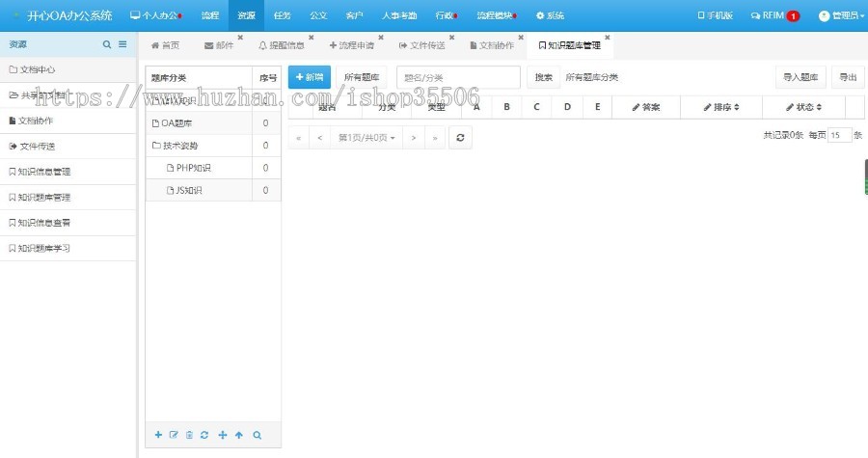Switch to the 首页 tab

tap(165, 45)
